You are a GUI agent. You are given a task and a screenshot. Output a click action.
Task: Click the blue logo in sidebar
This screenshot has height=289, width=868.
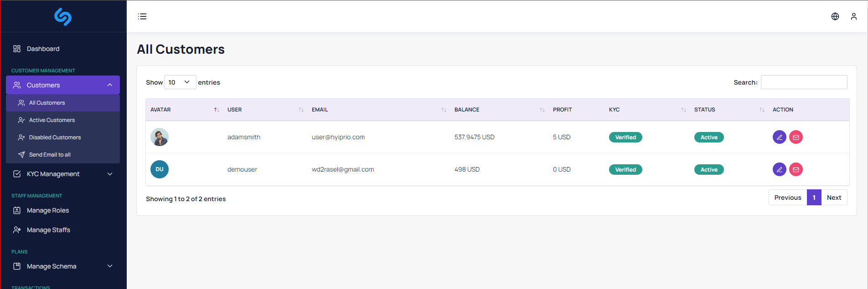pyautogui.click(x=63, y=17)
